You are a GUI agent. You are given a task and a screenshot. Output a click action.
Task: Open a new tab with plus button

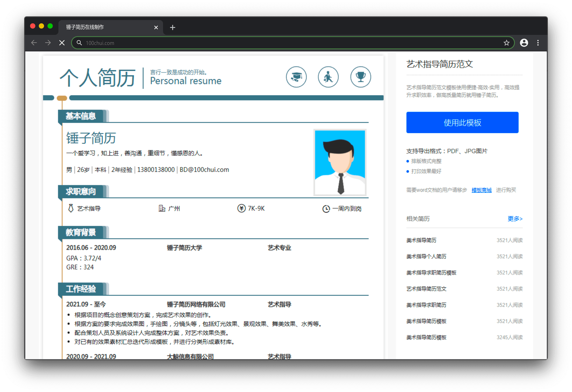point(172,27)
